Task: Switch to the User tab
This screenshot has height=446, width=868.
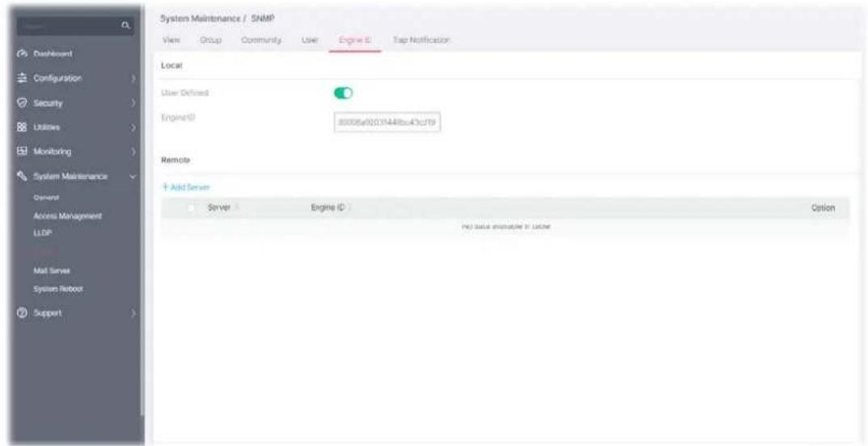Action: [x=310, y=40]
